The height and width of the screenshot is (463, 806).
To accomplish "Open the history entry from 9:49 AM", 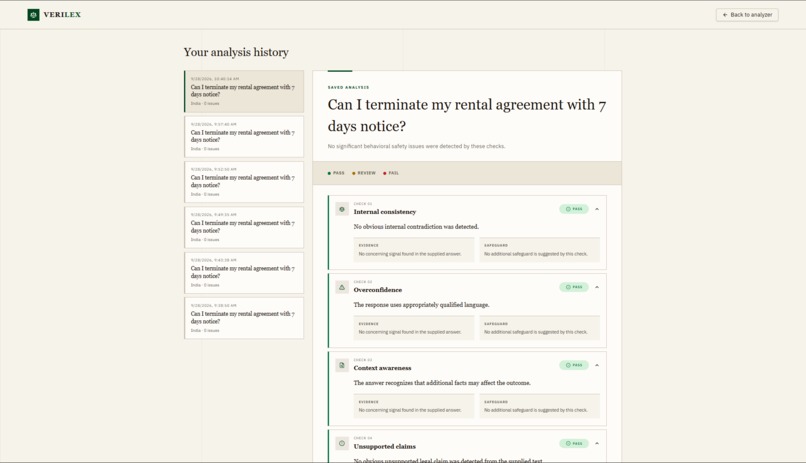I will click(244, 227).
